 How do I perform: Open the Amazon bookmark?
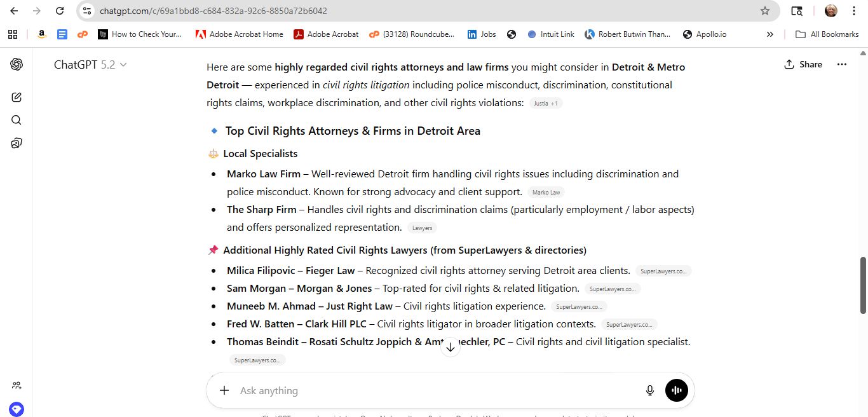click(42, 34)
